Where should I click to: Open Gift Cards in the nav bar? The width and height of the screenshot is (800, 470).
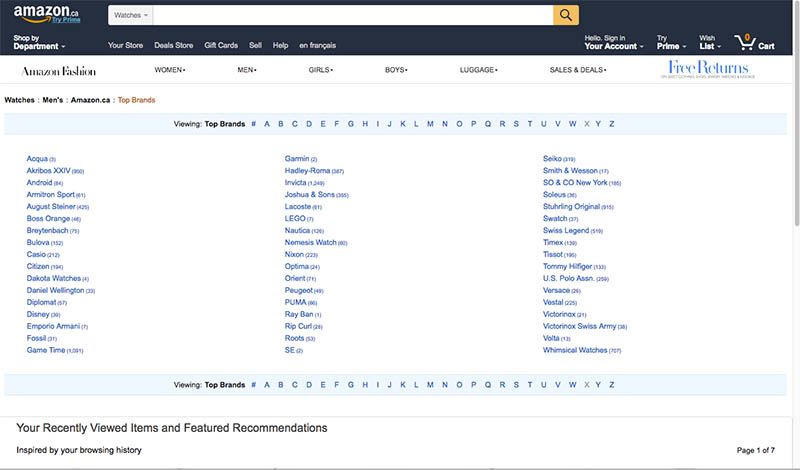pos(221,45)
